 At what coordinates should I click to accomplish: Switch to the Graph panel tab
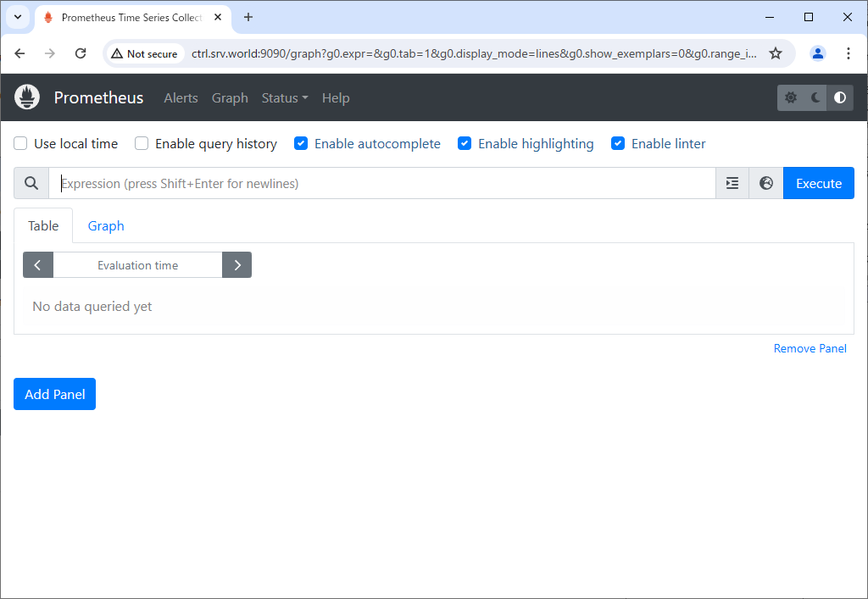106,225
